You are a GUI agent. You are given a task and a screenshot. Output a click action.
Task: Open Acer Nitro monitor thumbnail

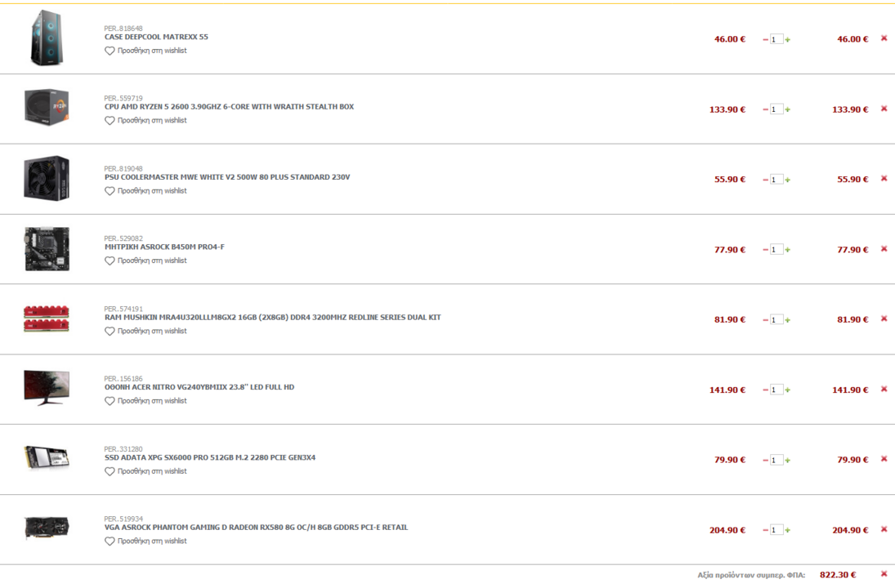tap(47, 388)
